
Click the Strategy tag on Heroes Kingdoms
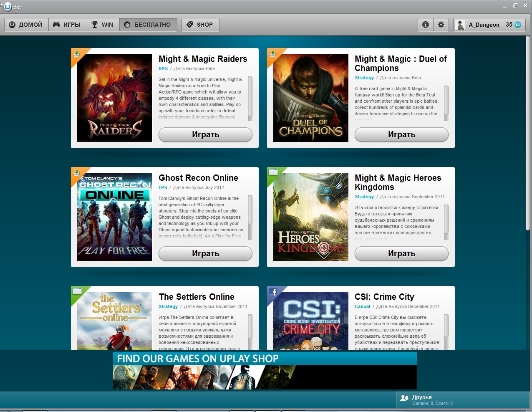tap(364, 197)
